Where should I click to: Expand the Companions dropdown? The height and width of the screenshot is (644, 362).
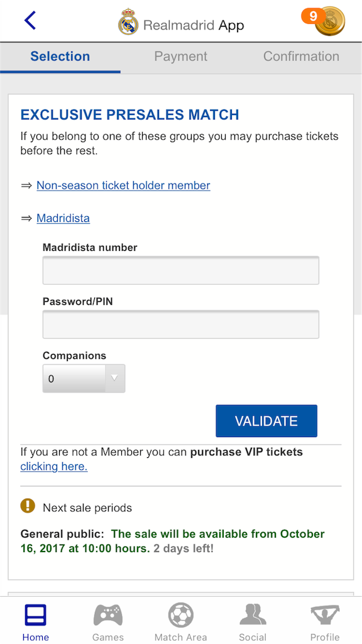pos(84,378)
